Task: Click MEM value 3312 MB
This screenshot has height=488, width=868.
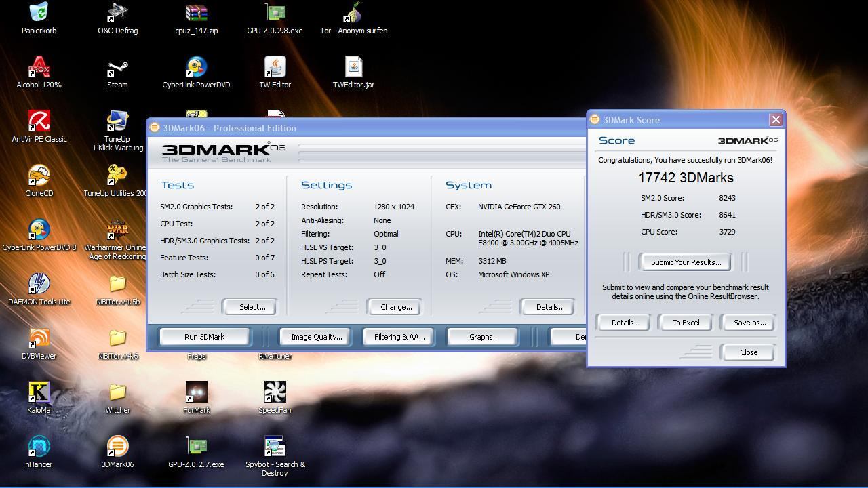Action: (492, 261)
